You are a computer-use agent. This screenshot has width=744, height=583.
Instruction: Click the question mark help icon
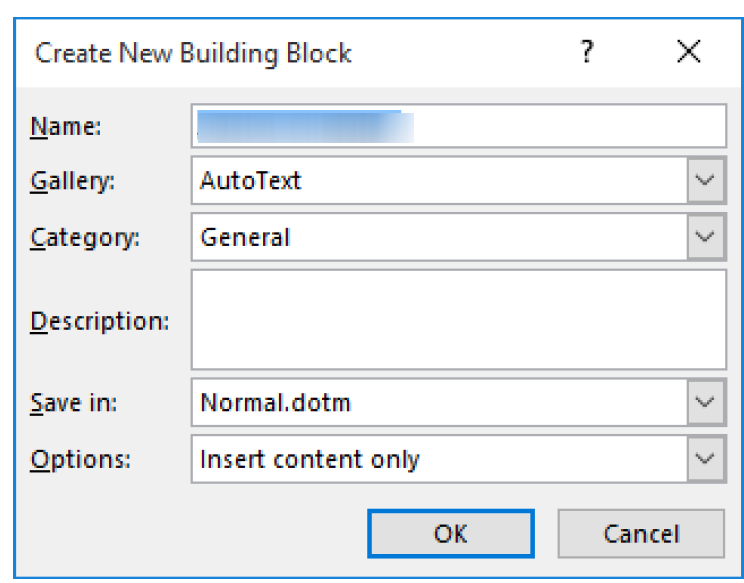coord(587,51)
